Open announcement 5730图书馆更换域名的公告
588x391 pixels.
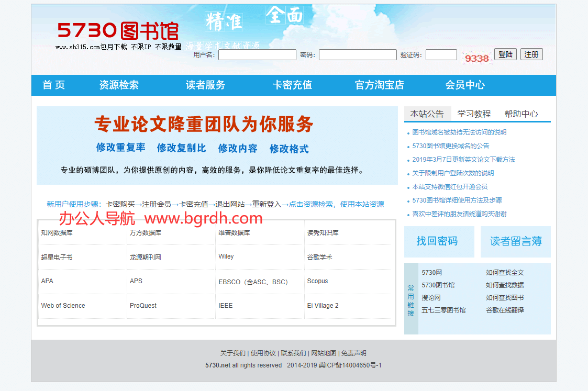[450, 146]
